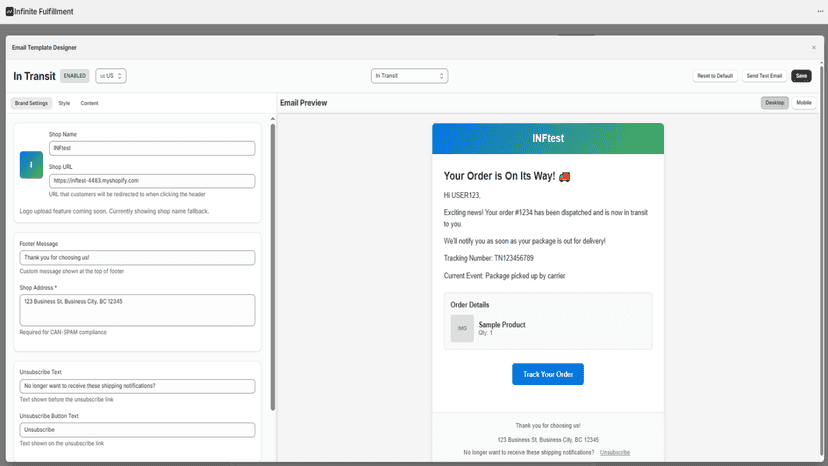Click the Unsubscribe link in preview footer
The height and width of the screenshot is (466, 828).
pos(615,453)
